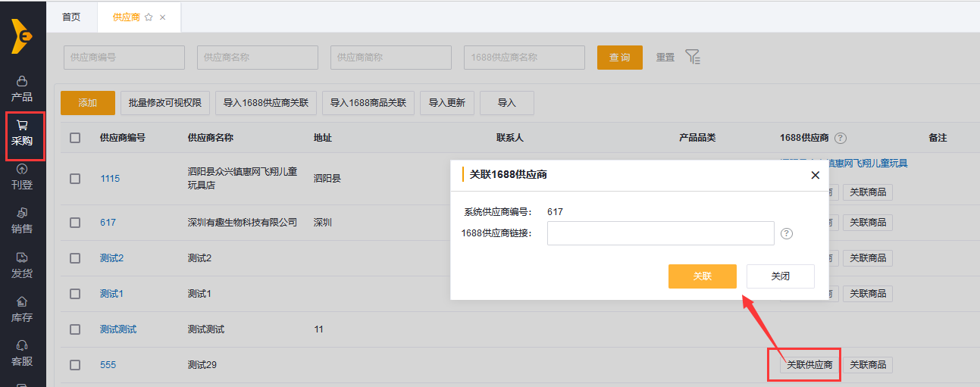Image resolution: width=980 pixels, height=387 pixels.
Task: Close the 供应商 tab
Action: (163, 17)
